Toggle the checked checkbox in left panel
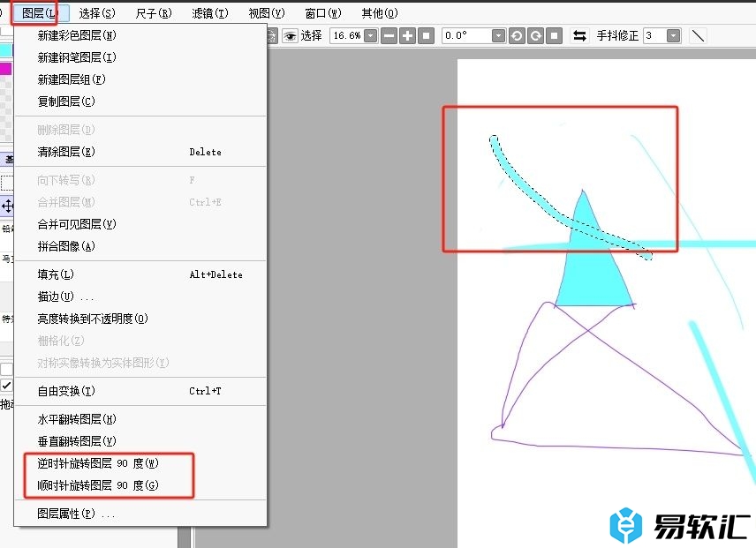The height and width of the screenshot is (548, 756). pyautogui.click(x=6, y=386)
